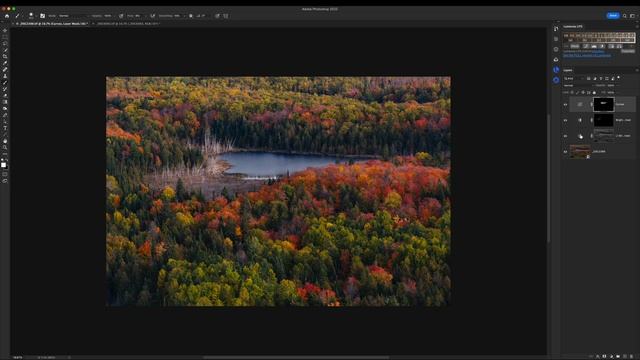The image size is (640, 360).
Task: Switch to the first document tab
Action: pos(52,24)
